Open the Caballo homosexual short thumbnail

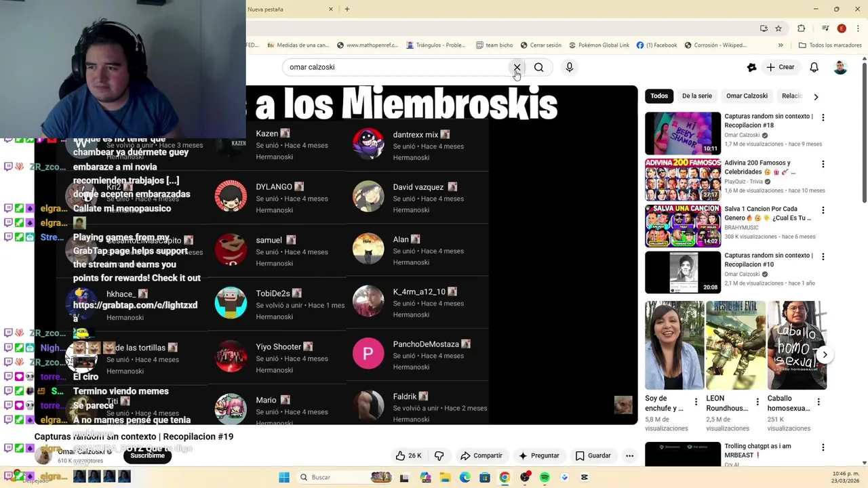pyautogui.click(x=797, y=345)
